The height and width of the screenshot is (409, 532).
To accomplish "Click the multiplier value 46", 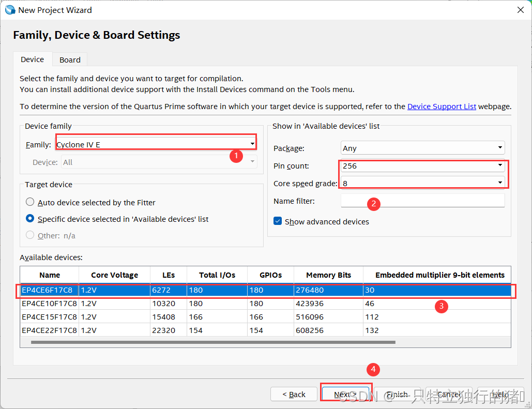I will tap(370, 304).
